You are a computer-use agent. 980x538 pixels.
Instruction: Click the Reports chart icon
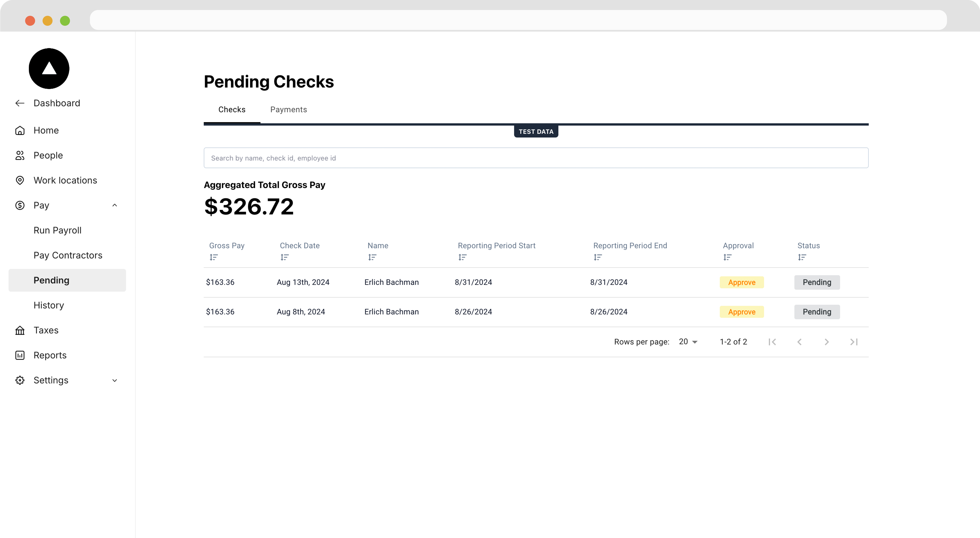click(20, 355)
